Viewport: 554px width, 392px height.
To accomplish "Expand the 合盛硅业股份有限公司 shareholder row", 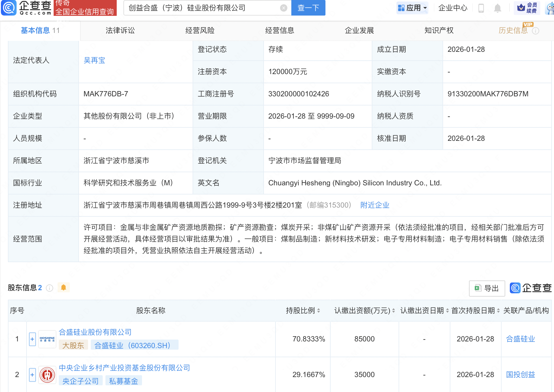I will 32,339.
